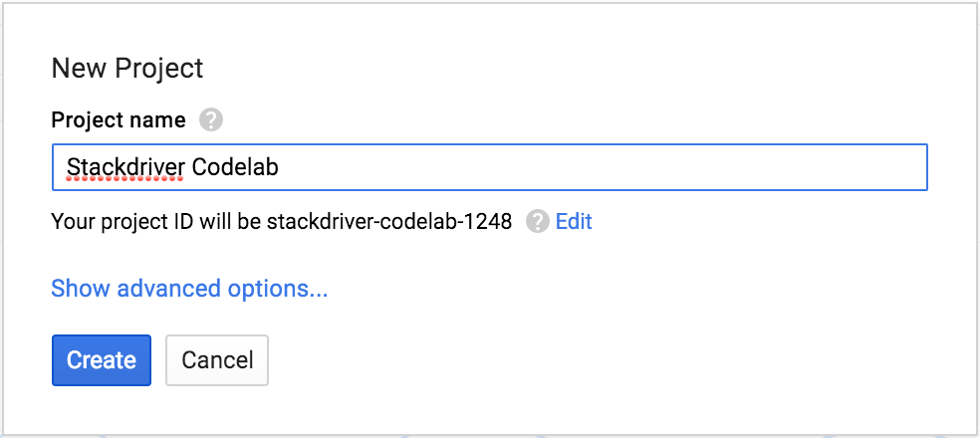The height and width of the screenshot is (438, 980).
Task: Click the word "Codelab" in name field
Action: tap(234, 166)
